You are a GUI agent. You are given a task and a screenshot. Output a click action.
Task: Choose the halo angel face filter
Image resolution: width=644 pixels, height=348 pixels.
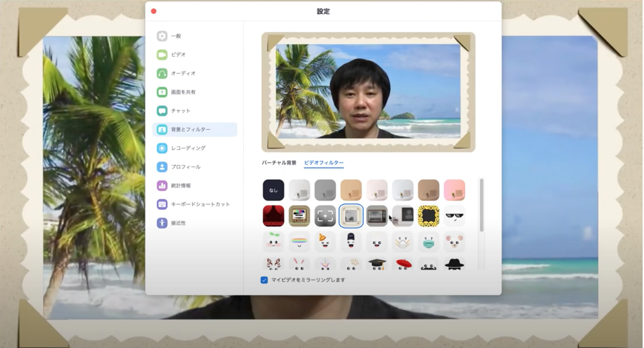click(377, 242)
